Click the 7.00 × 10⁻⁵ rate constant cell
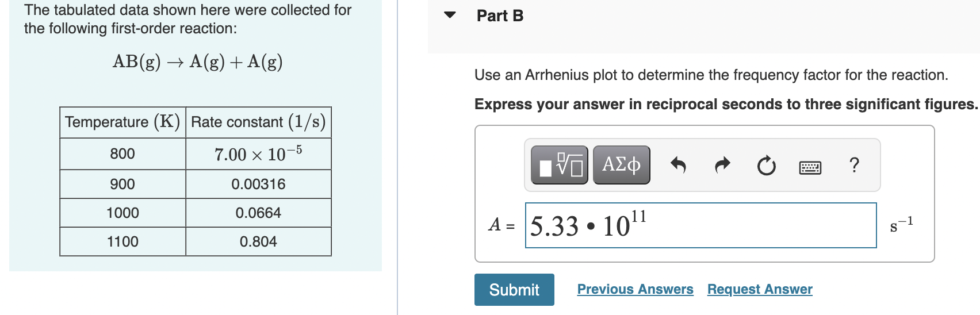Viewport: 980px width, 315px height. point(258,153)
